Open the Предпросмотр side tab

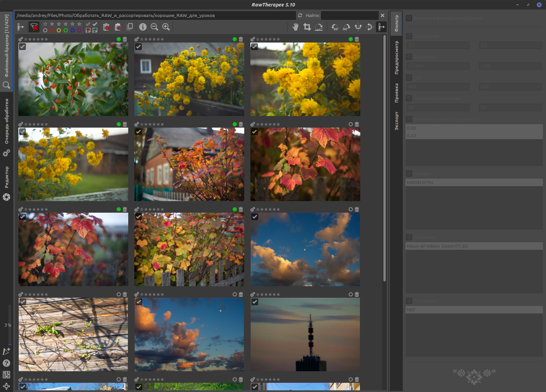pyautogui.click(x=396, y=58)
